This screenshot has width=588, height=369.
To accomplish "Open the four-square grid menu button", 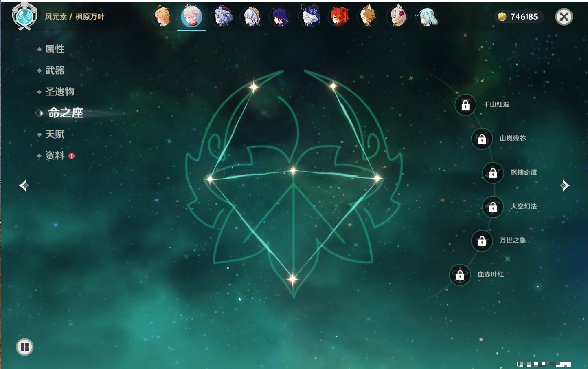I will point(24,347).
